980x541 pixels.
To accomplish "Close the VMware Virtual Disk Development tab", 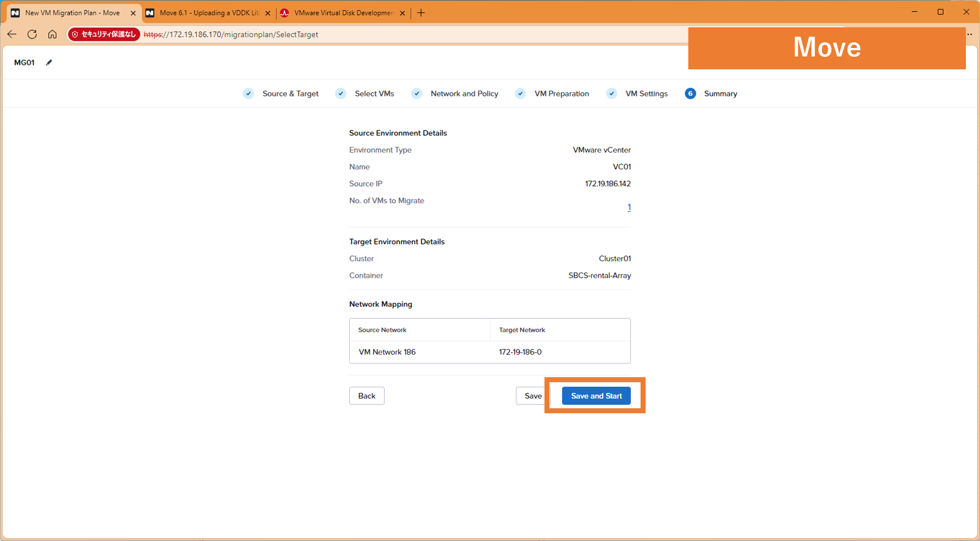I will point(403,13).
